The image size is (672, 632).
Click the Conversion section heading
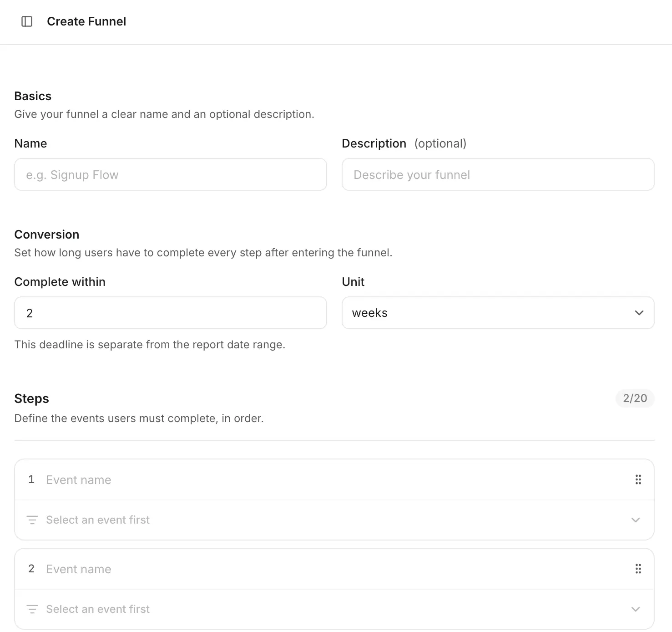[x=47, y=234]
